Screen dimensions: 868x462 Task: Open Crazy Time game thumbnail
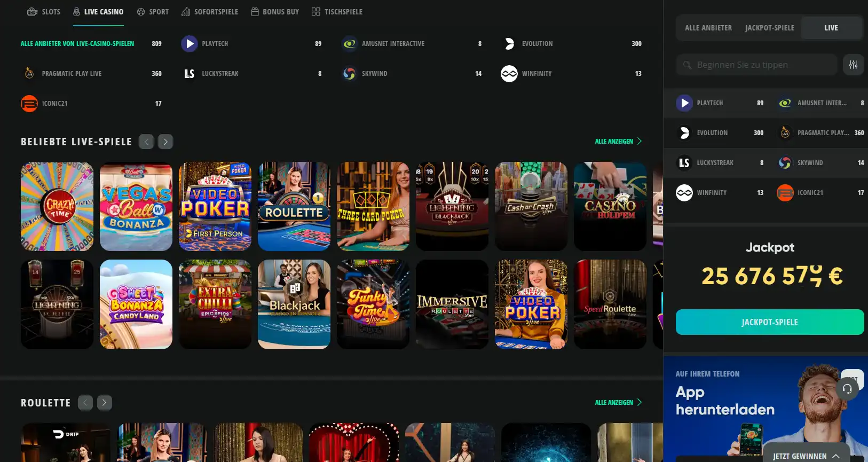(57, 207)
